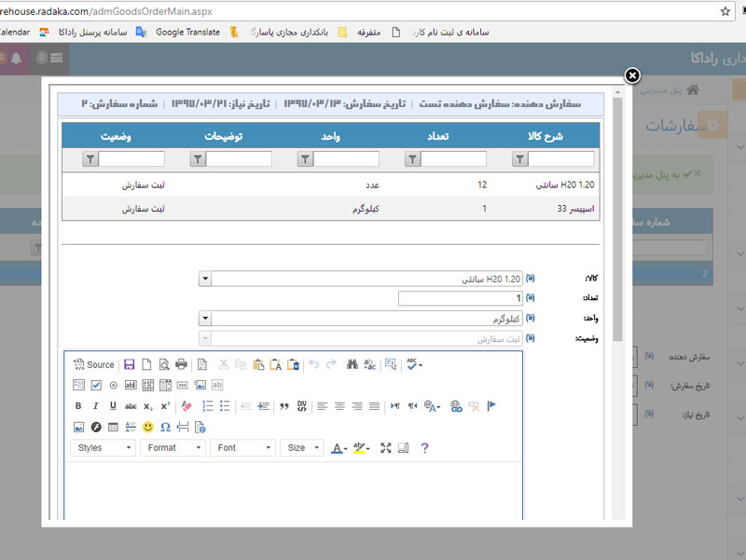Viewport: 746px width, 560px height.
Task: Click the Link icon in editor toolbar
Action: coord(456,406)
